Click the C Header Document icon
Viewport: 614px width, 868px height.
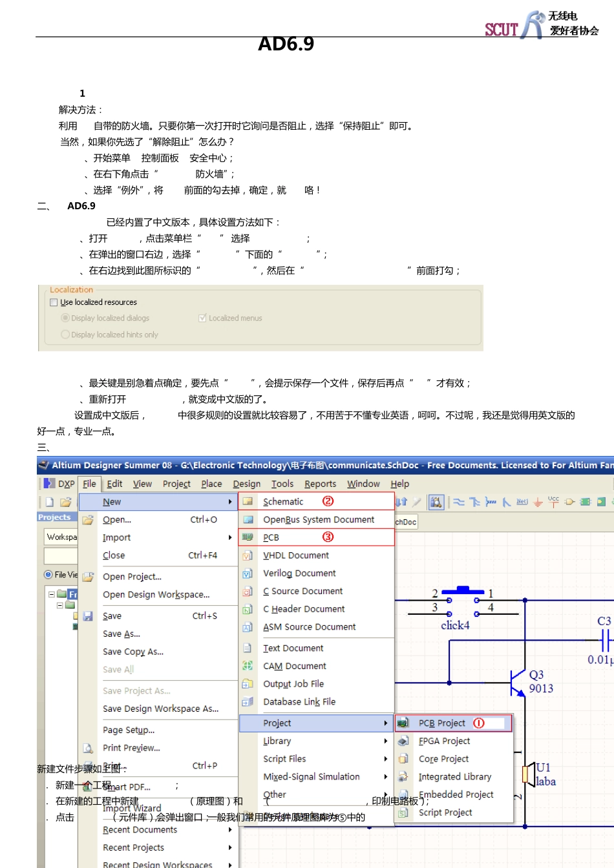tap(248, 609)
